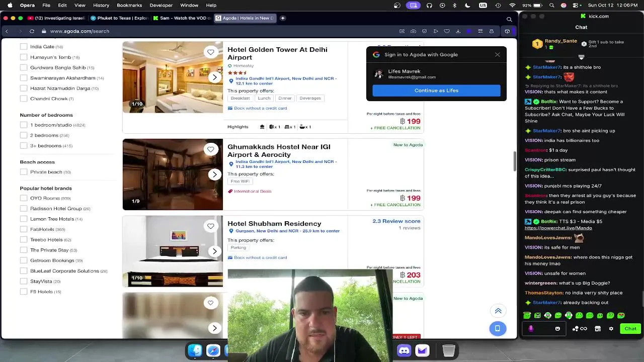Open Opera bookmarks heart toolbar icon
The height and width of the screenshot is (362, 644).
pyautogui.click(x=447, y=31)
